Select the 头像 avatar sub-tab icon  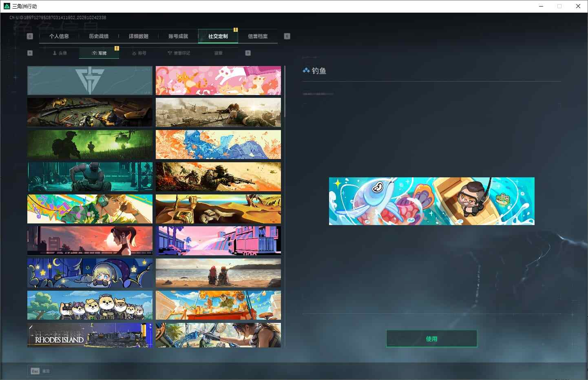point(55,53)
